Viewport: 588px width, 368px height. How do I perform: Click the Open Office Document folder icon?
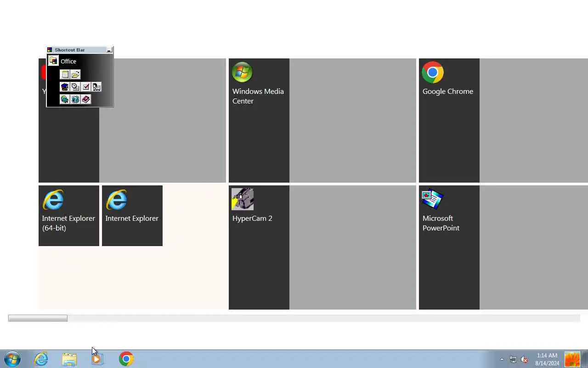click(x=75, y=75)
